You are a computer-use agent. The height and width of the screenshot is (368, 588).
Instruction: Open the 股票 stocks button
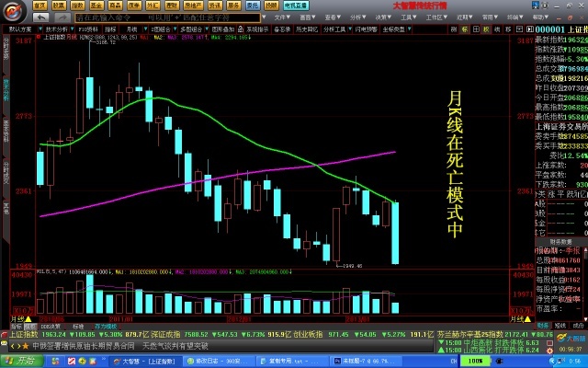click(x=59, y=6)
